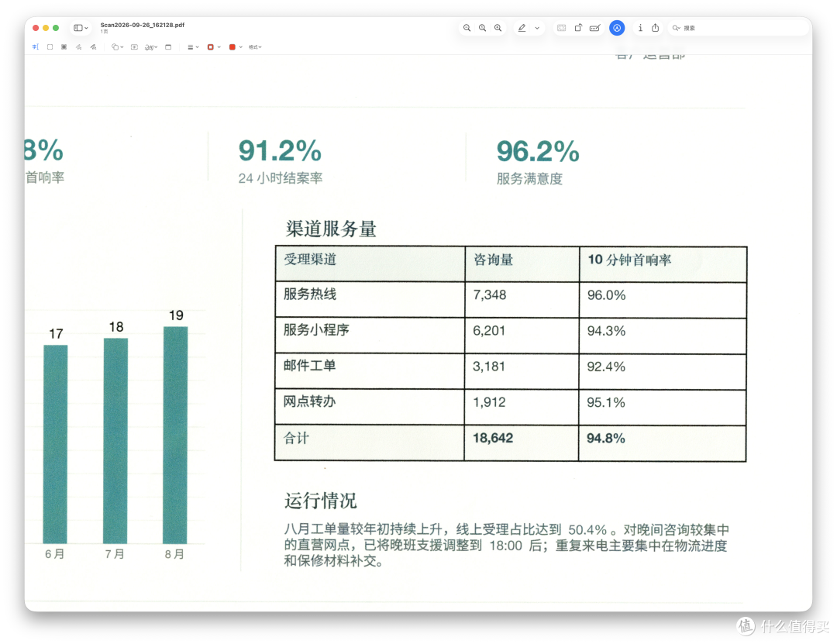Open search options magnifier dropdown
837x644 pixels.
click(x=677, y=29)
